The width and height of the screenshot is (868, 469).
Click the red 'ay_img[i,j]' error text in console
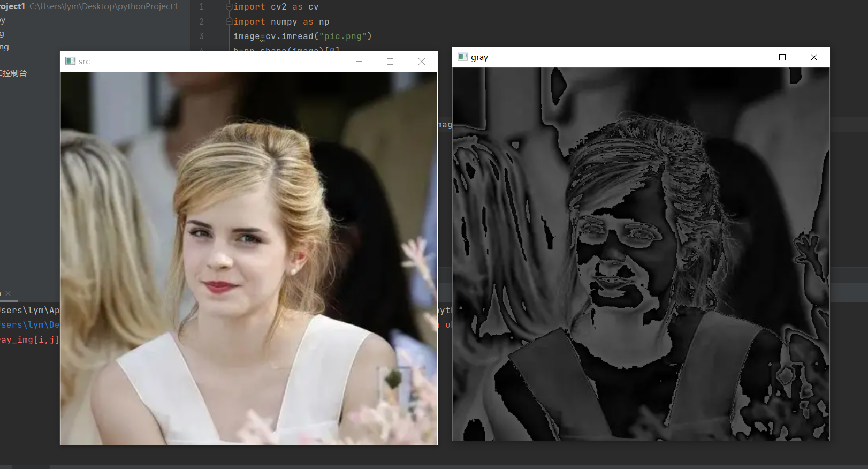click(x=30, y=339)
